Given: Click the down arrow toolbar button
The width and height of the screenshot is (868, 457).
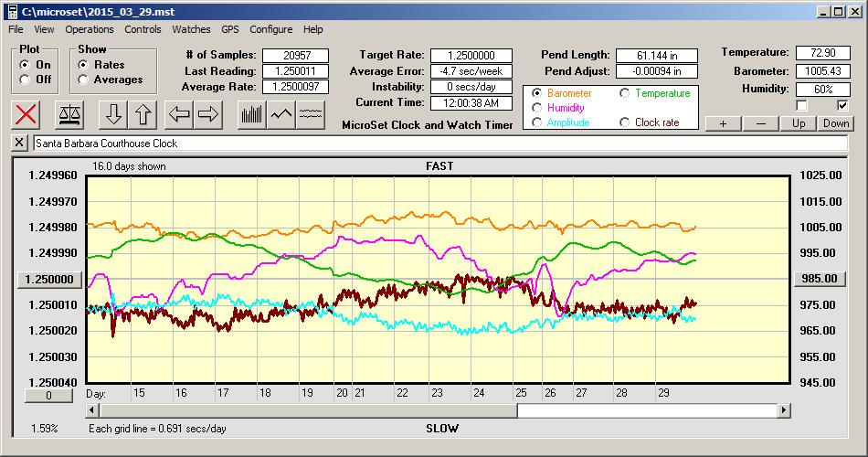Looking at the screenshot, I should (113, 114).
